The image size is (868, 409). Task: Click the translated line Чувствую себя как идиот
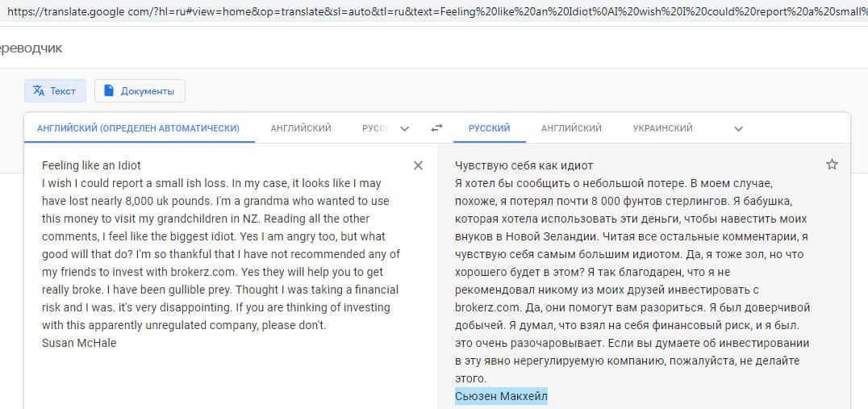click(x=524, y=165)
